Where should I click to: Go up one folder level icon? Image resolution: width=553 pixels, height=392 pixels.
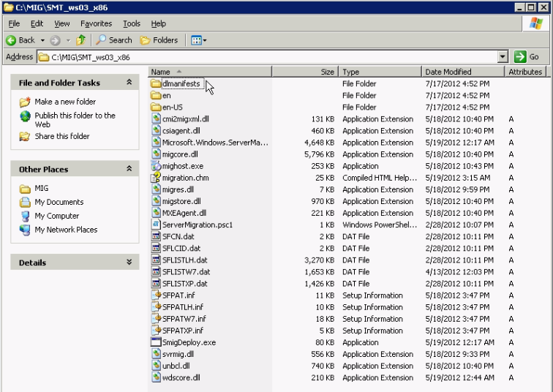[81, 40]
